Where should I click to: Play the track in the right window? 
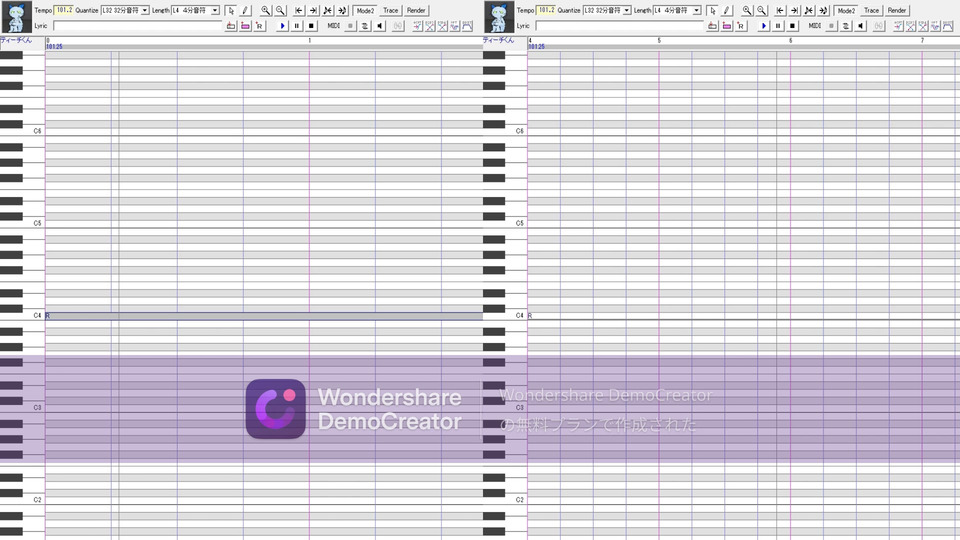[x=763, y=26]
